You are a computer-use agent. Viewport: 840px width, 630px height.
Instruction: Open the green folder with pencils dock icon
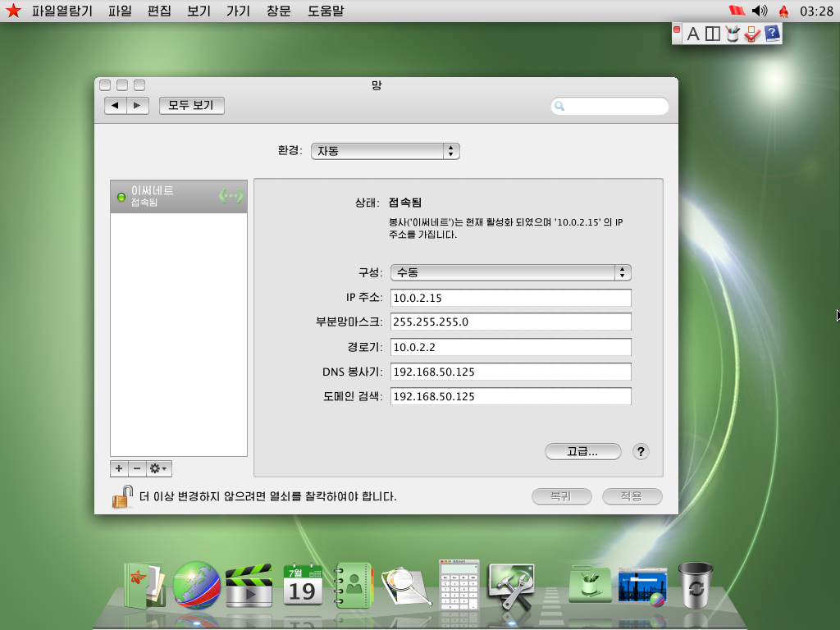tap(590, 584)
